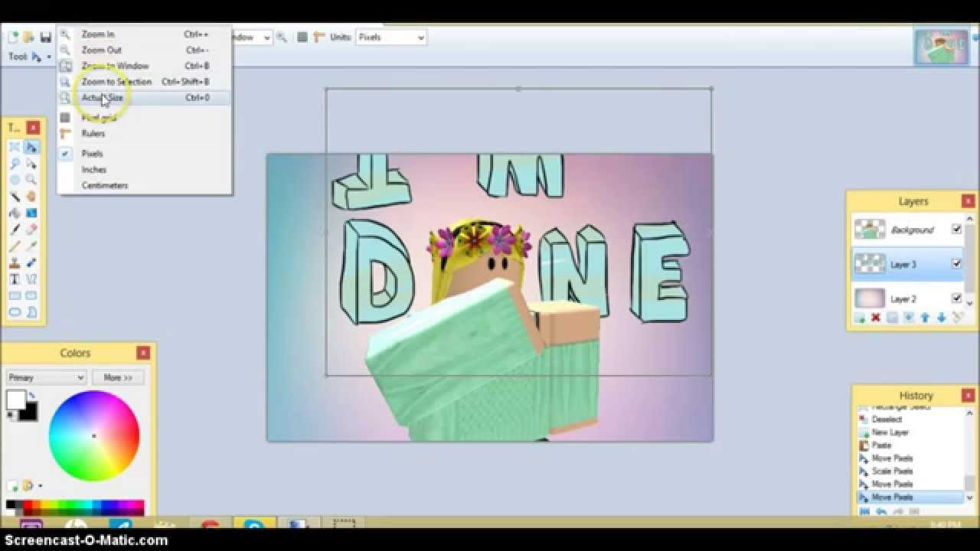Select the Gradient tool

(31, 214)
